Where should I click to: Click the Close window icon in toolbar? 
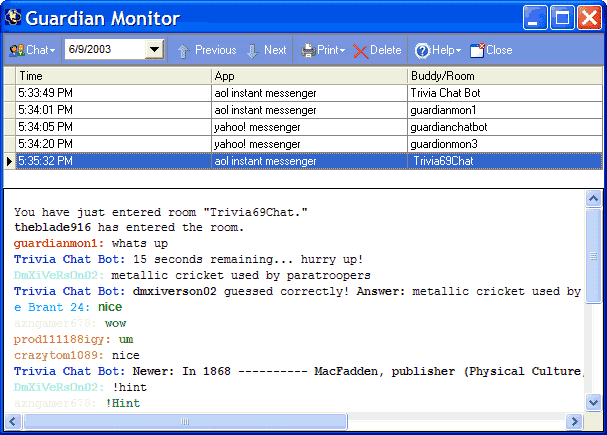point(477,50)
